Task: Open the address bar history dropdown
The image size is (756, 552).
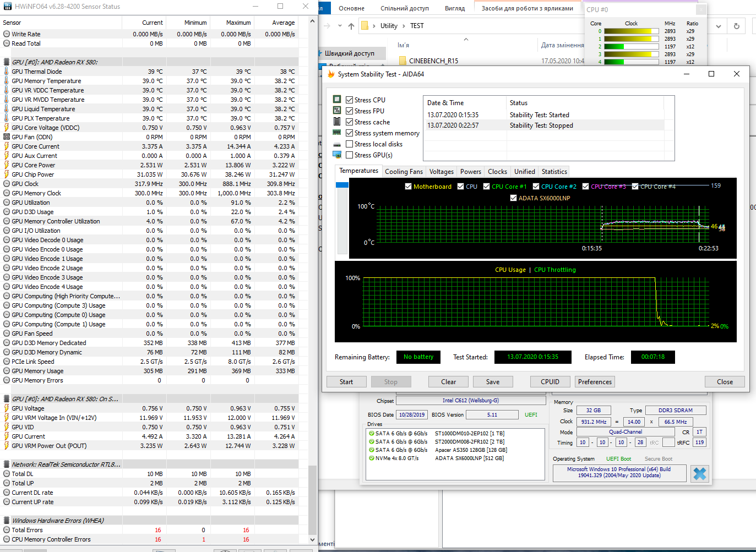Action: click(x=718, y=26)
